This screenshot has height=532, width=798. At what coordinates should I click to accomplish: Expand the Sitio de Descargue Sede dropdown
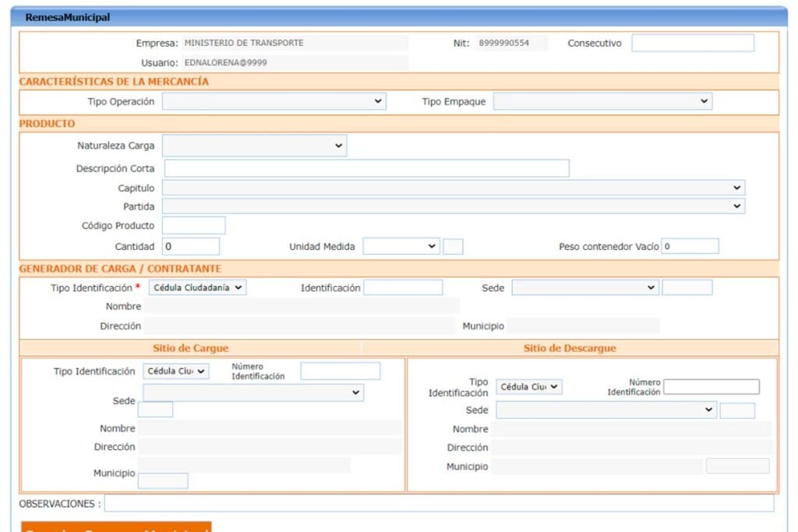coord(606,410)
